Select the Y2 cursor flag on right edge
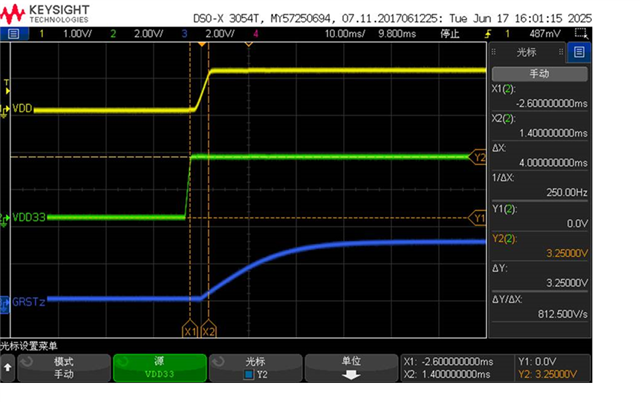The height and width of the screenshot is (402, 640). click(478, 158)
